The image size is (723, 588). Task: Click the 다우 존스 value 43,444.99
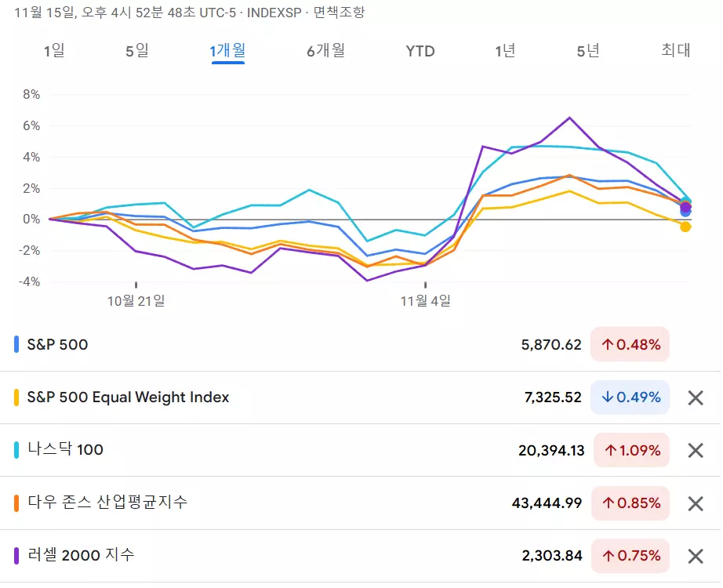(x=547, y=503)
